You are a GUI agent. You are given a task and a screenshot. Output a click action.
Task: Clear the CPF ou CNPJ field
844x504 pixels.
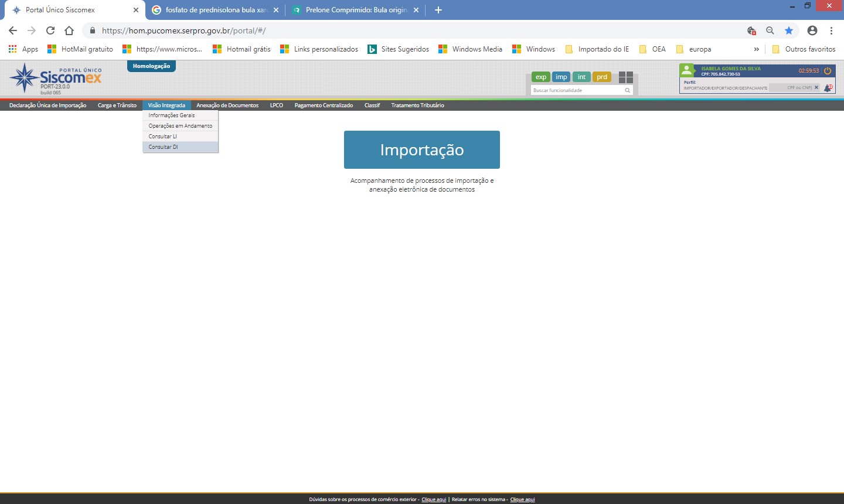click(816, 87)
